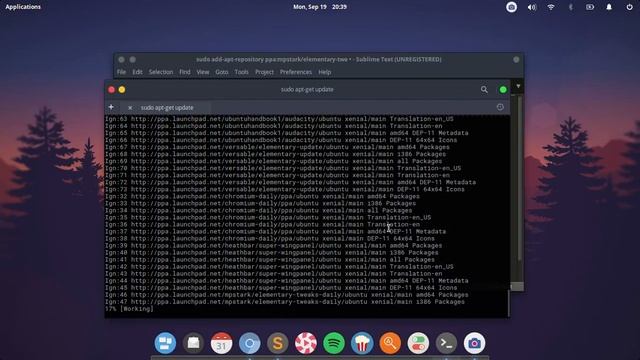Click the terminal window vertical scrollbar
640x360 pixels.
tap(509, 303)
